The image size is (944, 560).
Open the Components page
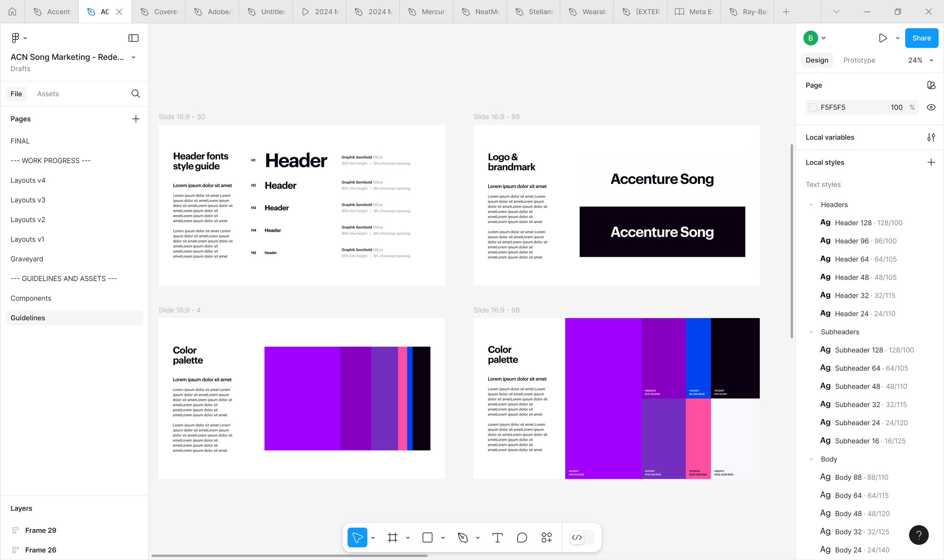click(x=31, y=298)
